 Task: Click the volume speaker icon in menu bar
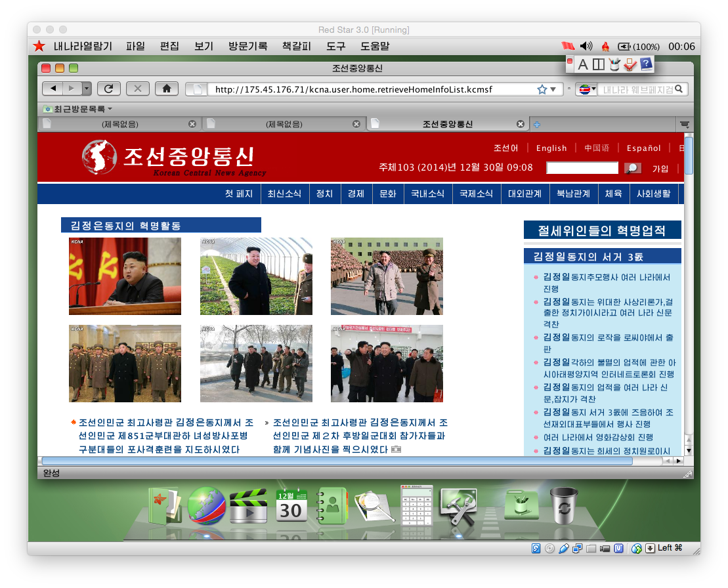click(586, 46)
